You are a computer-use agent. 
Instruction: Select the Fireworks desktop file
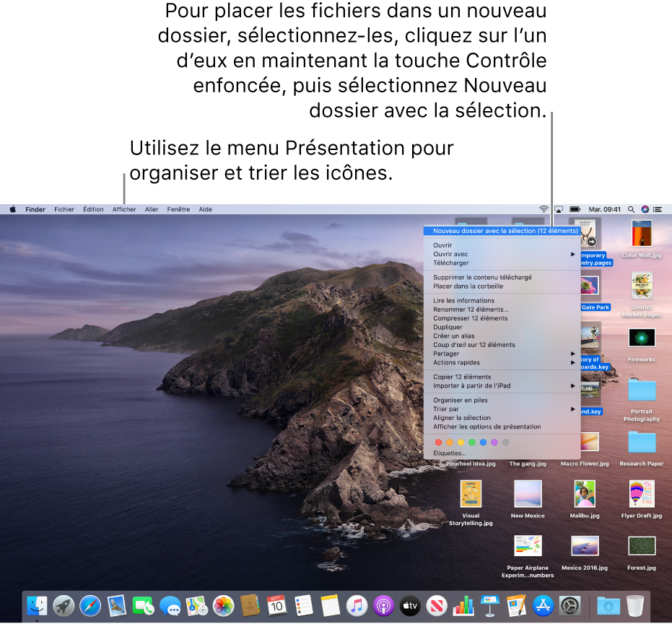642,346
